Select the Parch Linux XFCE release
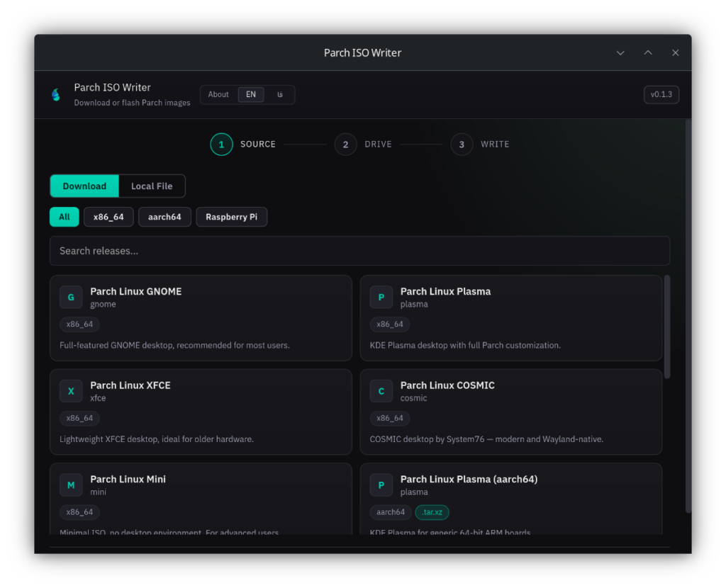Screen dimensions: 726x588 [201, 412]
